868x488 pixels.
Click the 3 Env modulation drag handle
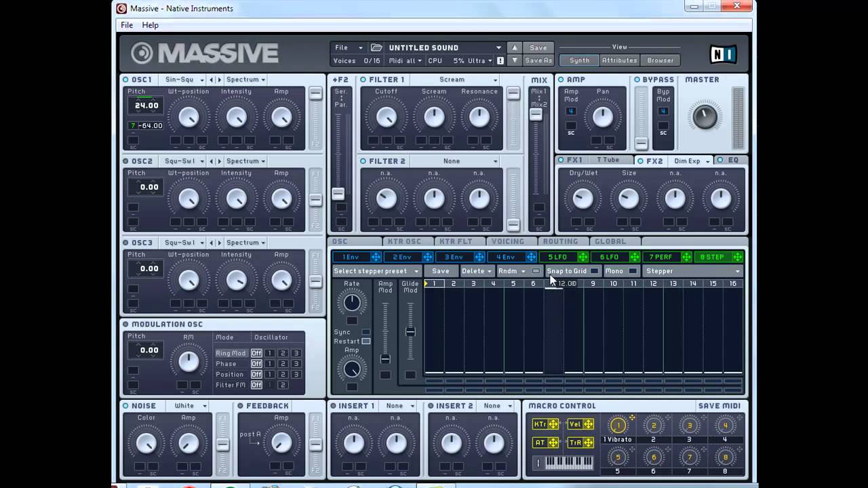click(x=479, y=257)
